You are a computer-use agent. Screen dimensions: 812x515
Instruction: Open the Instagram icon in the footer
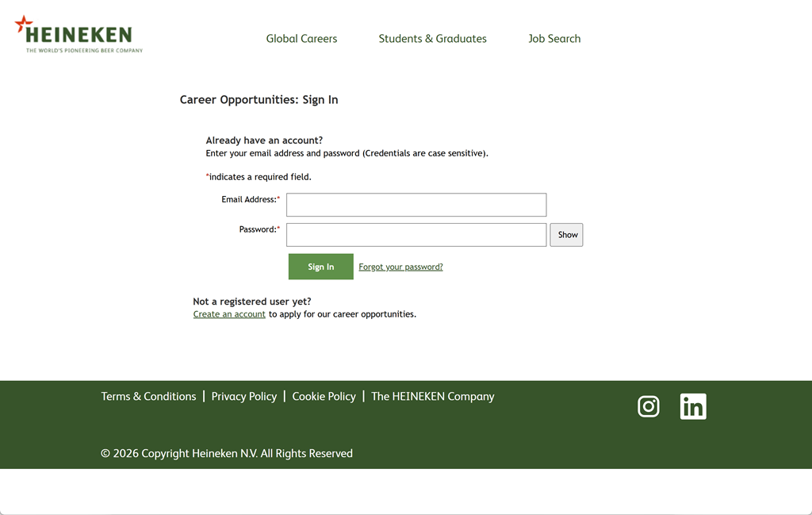coord(649,406)
